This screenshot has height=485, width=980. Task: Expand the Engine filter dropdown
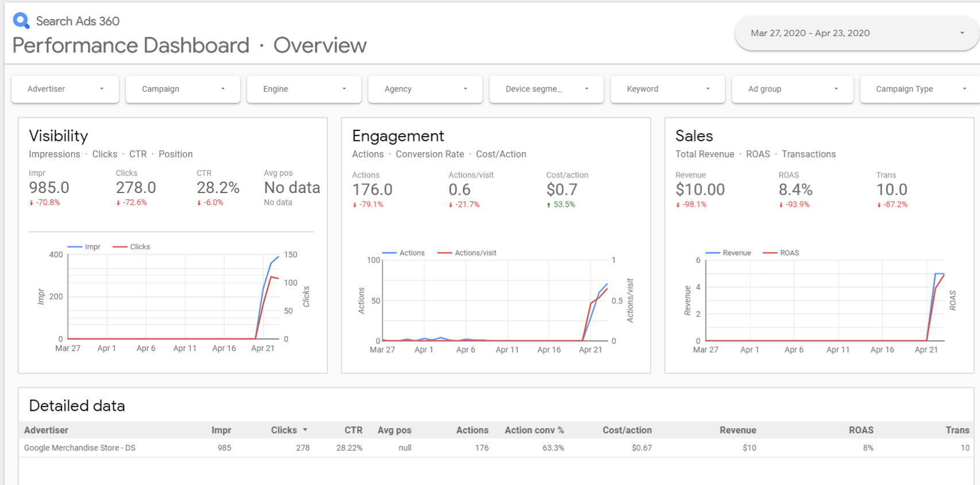pyautogui.click(x=304, y=89)
